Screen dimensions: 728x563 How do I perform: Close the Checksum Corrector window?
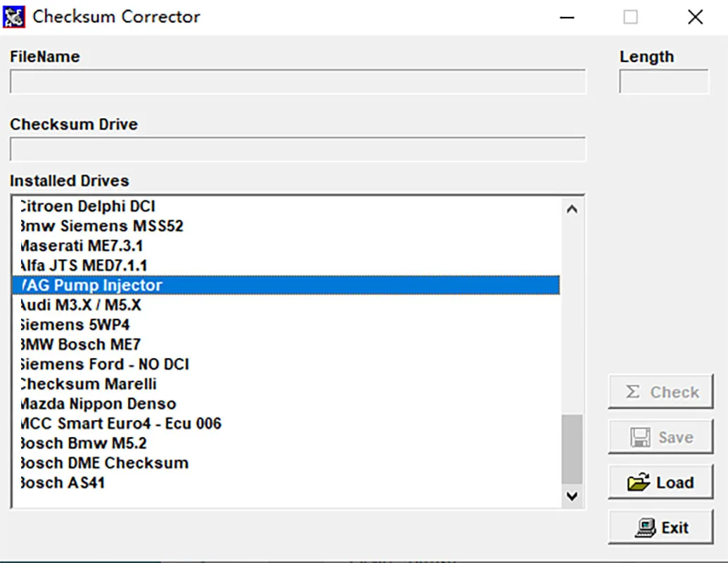(x=695, y=18)
